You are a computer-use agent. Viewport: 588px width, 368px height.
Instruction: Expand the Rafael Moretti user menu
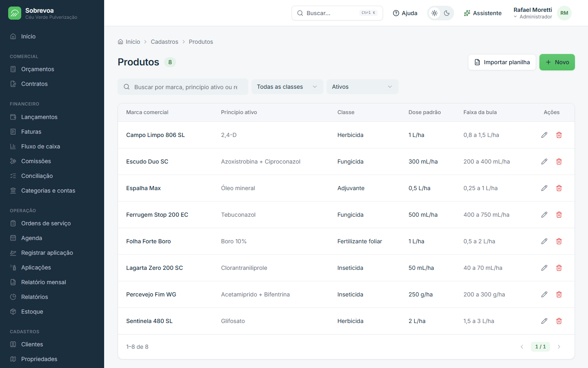(542, 13)
